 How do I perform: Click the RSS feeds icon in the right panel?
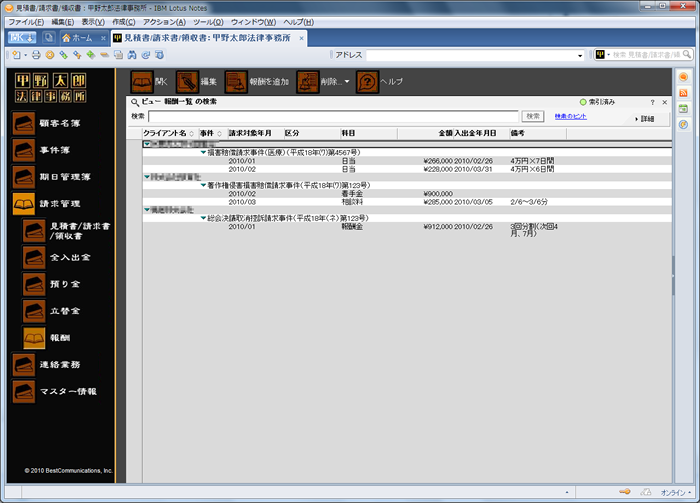683,93
